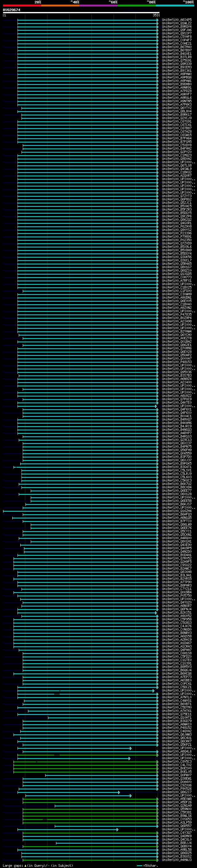This screenshot has height=868, width=197.
Task: Select hit label UniRef100_B6K7U2
Action: coord(177,483)
